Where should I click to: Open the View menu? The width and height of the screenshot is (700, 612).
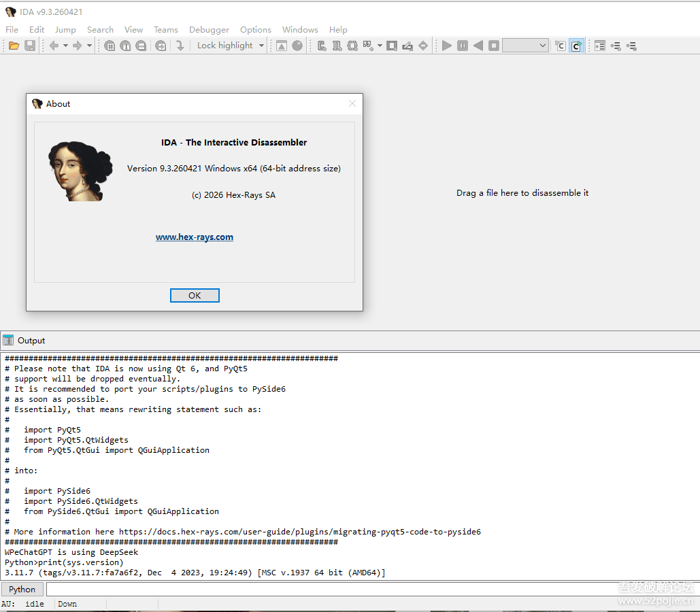coord(133,29)
